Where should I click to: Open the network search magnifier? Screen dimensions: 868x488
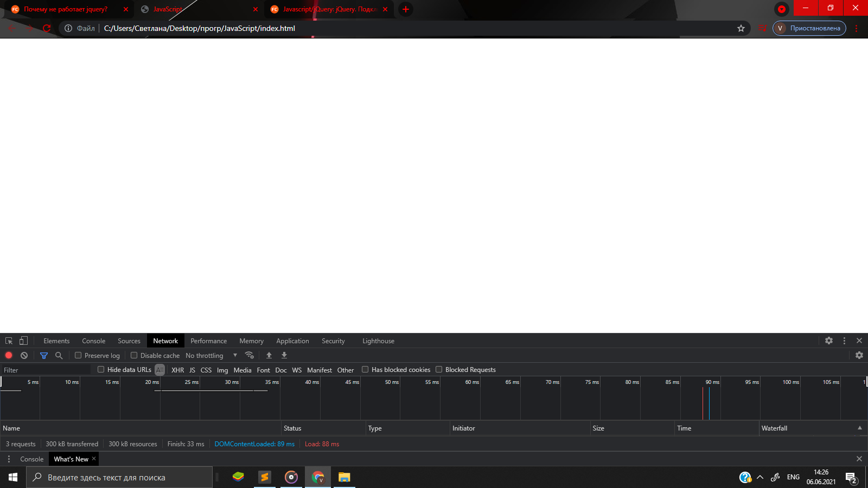pyautogui.click(x=59, y=356)
